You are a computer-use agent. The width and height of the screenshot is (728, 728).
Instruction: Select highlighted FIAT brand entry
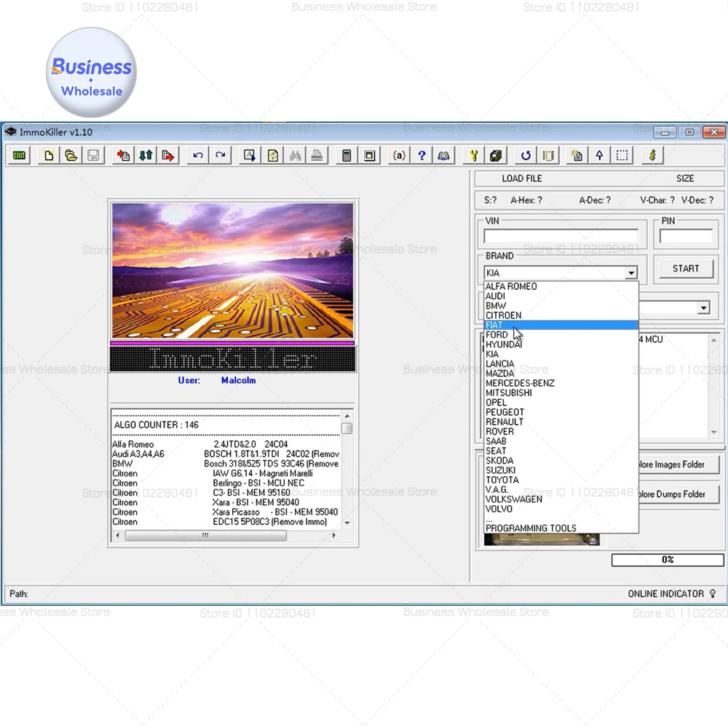(x=561, y=325)
